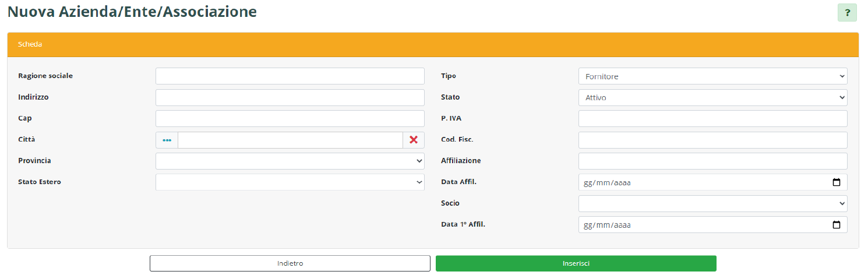The height and width of the screenshot is (275, 868).
Task: Select the Cap input field
Action: tap(290, 119)
